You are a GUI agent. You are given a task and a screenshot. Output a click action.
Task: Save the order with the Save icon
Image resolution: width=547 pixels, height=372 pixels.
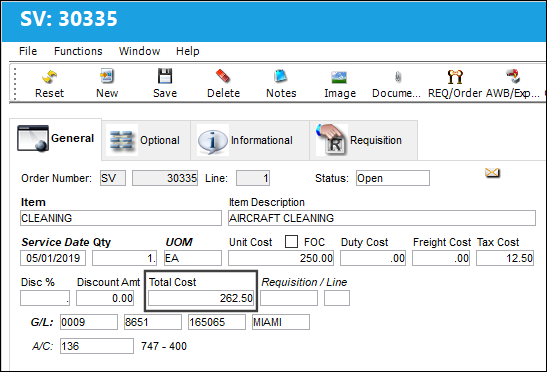coord(165,76)
